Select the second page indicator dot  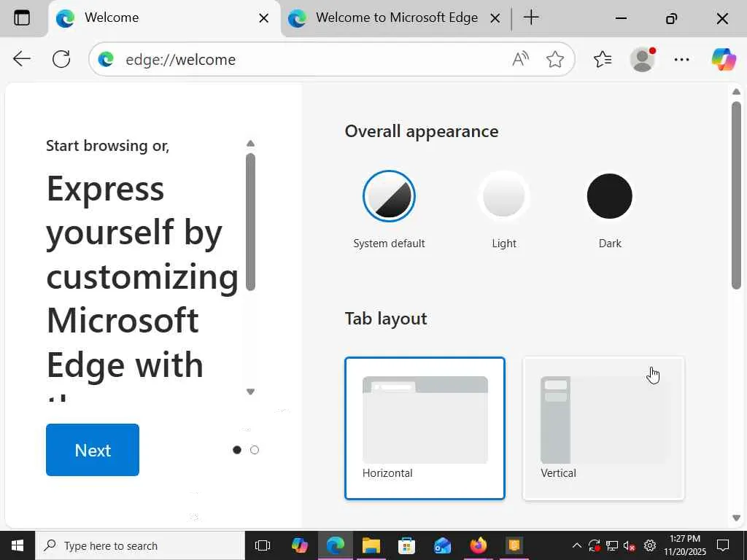[x=255, y=449]
